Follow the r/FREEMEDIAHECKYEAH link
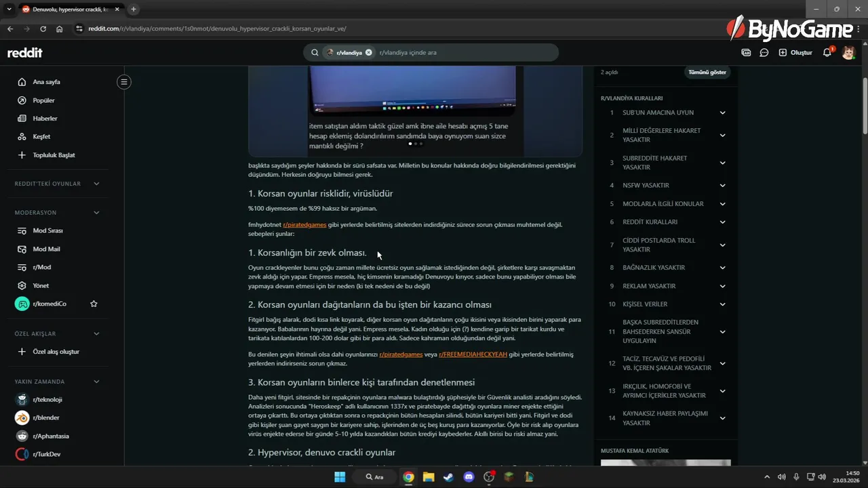The width and height of the screenshot is (868, 488). pyautogui.click(x=473, y=354)
